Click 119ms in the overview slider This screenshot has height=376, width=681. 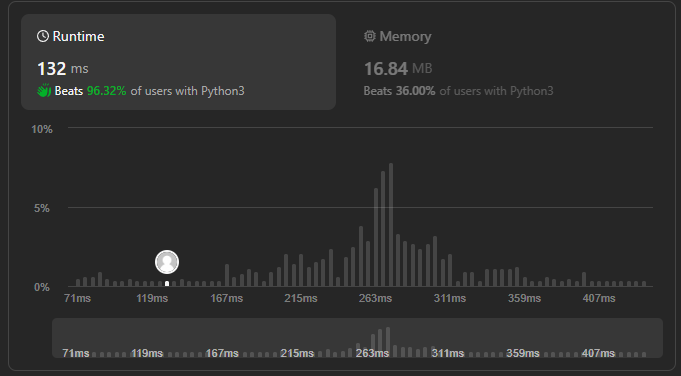(x=147, y=353)
